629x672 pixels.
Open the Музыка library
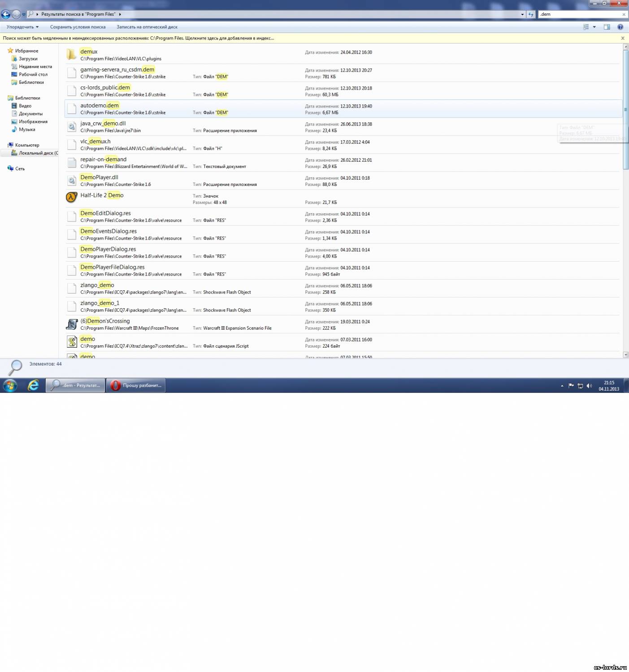click(x=27, y=129)
